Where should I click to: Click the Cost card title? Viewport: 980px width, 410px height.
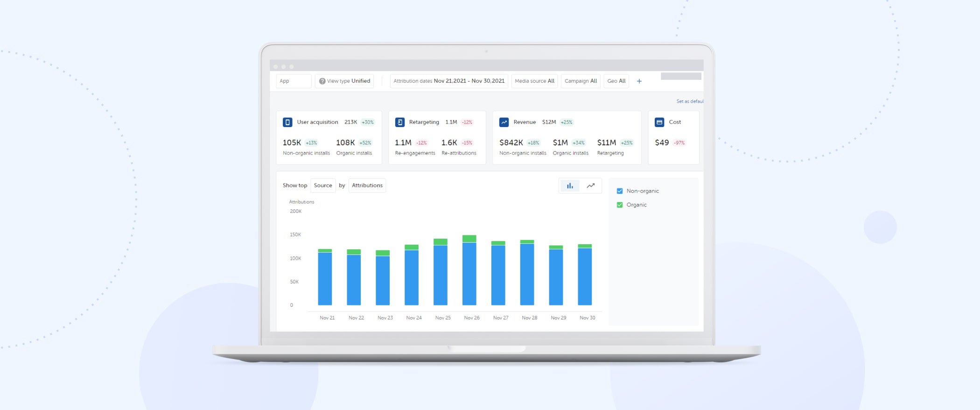pyautogui.click(x=675, y=122)
